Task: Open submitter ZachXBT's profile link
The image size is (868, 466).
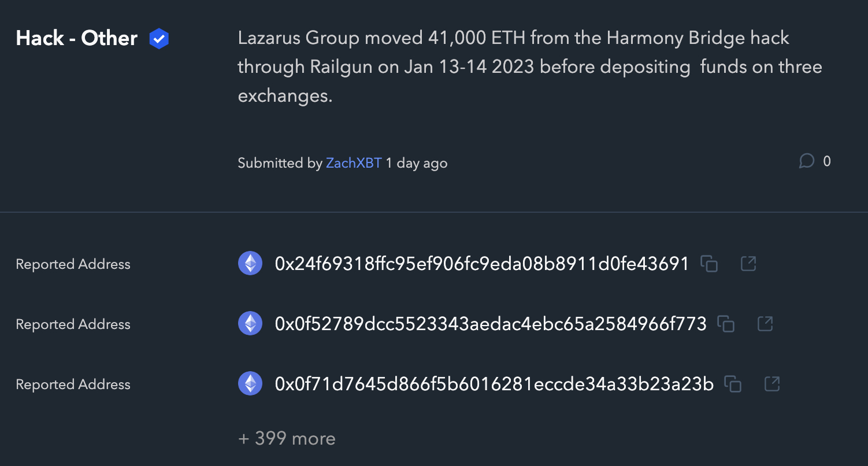Action: pyautogui.click(x=354, y=163)
